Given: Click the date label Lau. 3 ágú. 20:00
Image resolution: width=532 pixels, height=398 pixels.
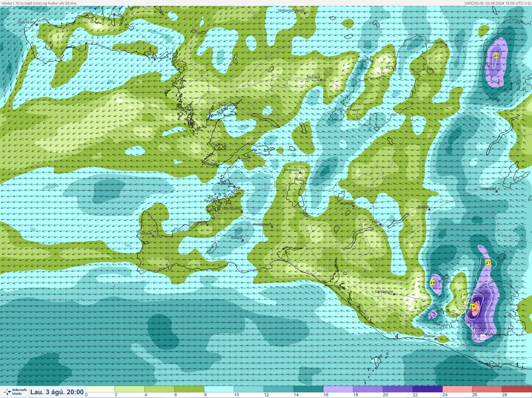Looking at the screenshot, I should 57,392.
